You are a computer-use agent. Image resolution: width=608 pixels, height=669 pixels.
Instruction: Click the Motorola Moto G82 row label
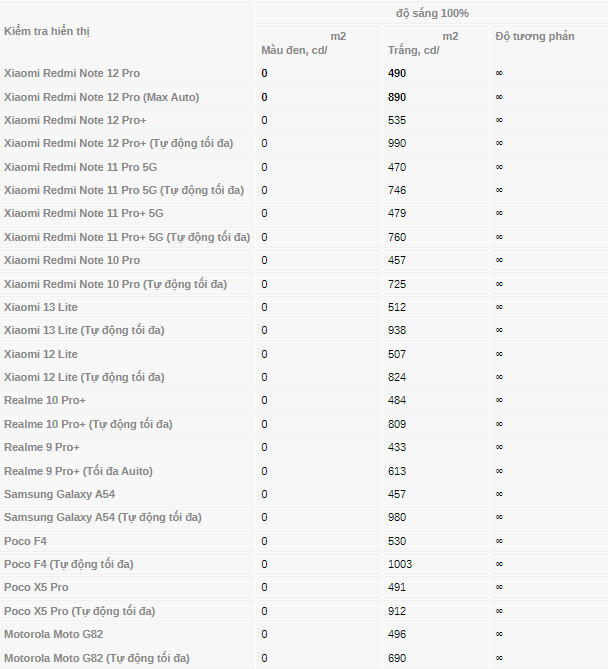pos(53,634)
